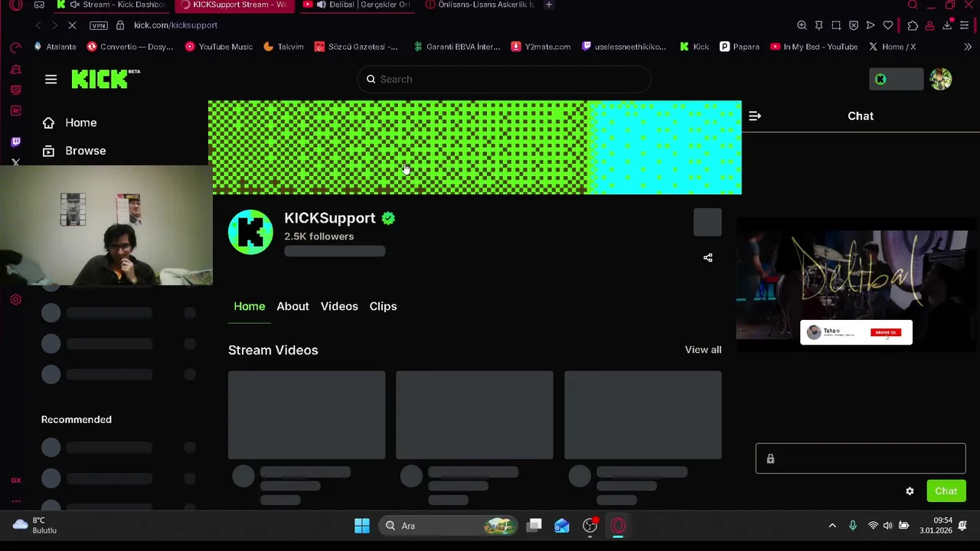The width and height of the screenshot is (980, 551).
Task: Open the Clips tab
Action: tap(383, 306)
